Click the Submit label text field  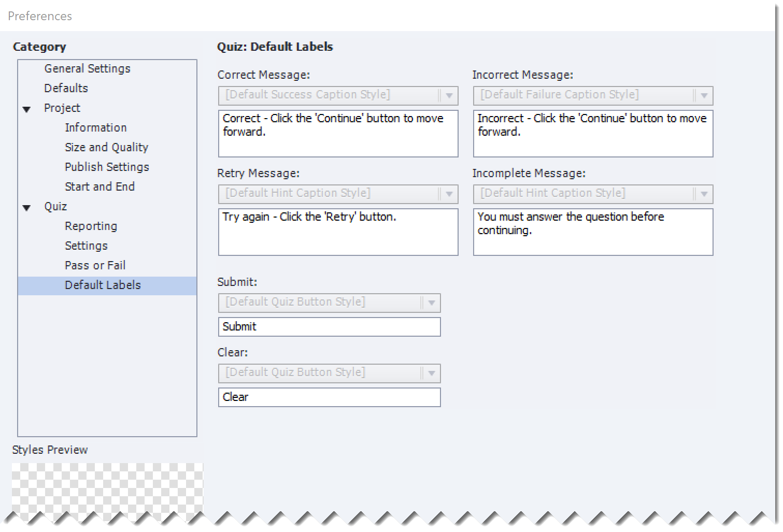point(329,327)
